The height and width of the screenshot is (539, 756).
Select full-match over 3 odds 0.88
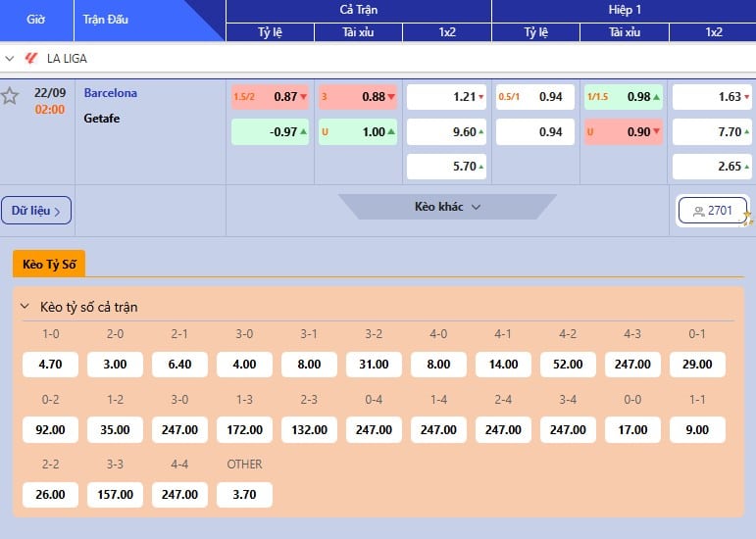pyautogui.click(x=358, y=97)
